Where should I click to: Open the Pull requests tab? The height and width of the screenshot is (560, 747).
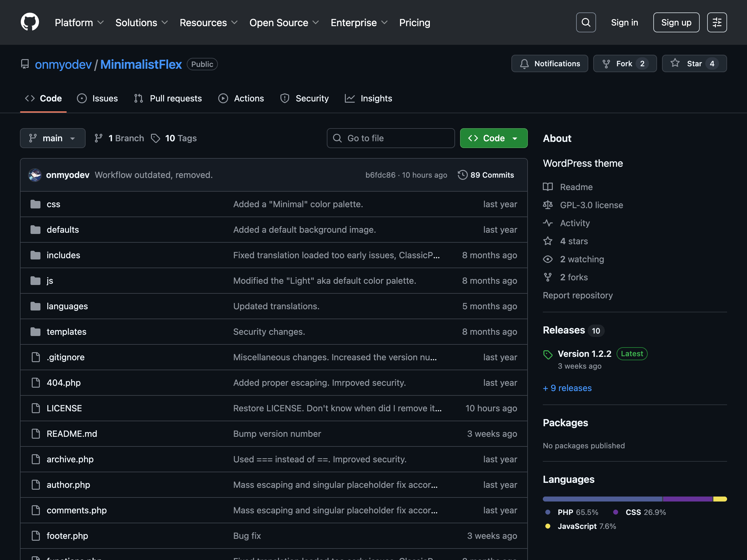coord(168,98)
